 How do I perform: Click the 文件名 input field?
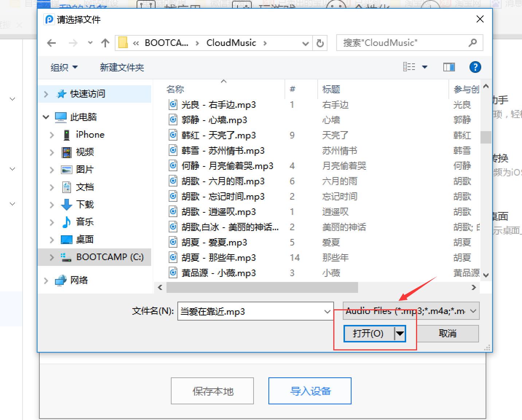(x=251, y=311)
